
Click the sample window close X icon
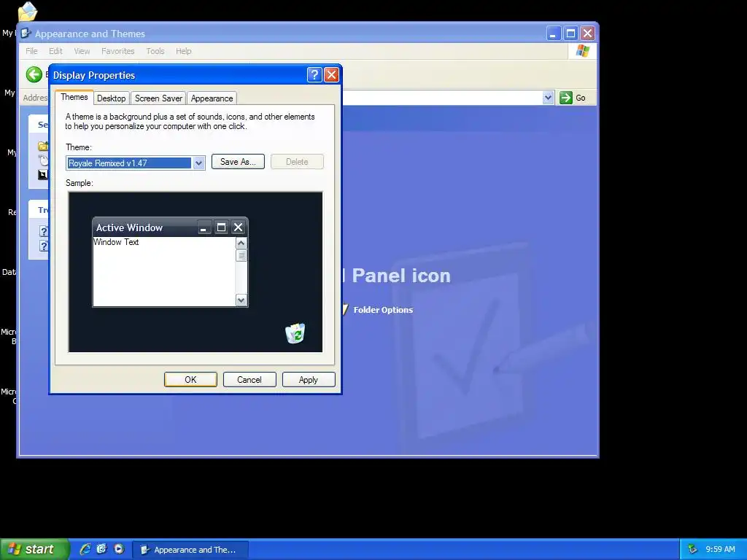click(x=239, y=227)
